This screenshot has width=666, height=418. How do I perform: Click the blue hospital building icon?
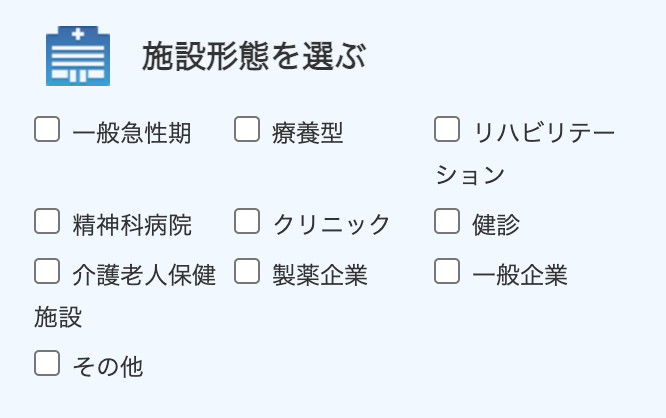pyautogui.click(x=78, y=56)
